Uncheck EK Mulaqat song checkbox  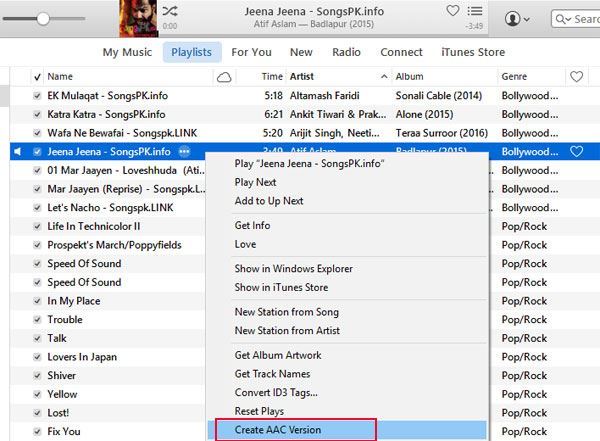(37, 96)
